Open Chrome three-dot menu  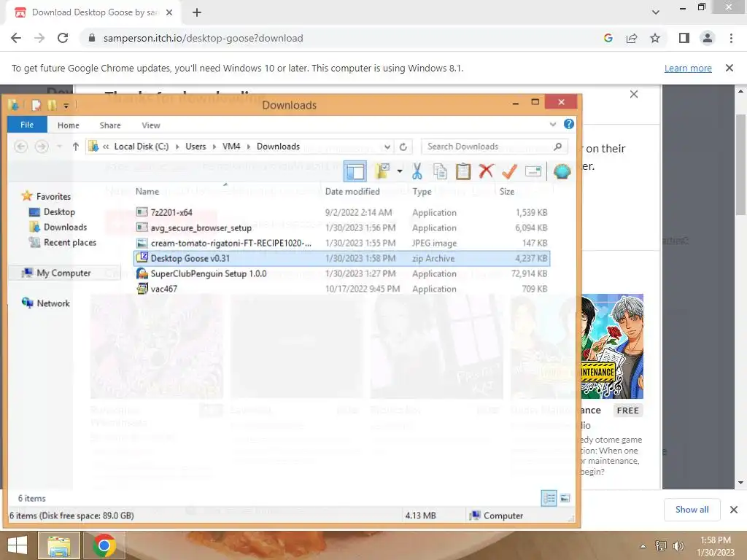click(731, 38)
